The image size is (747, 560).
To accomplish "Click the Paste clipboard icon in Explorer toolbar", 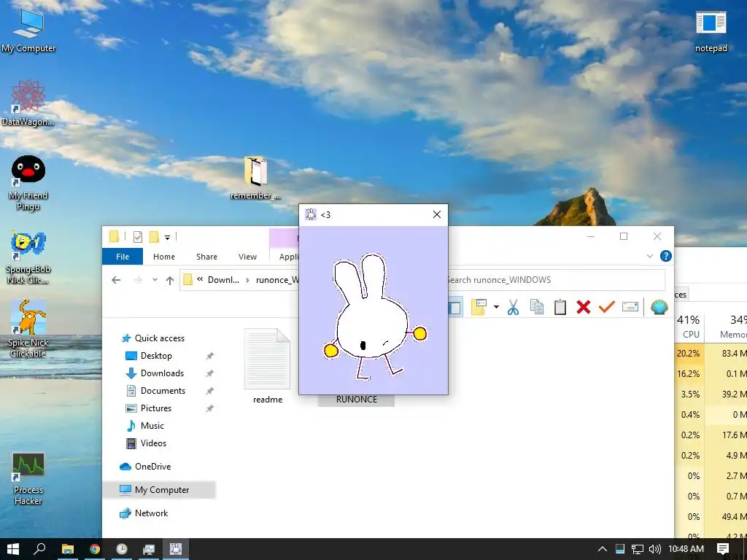I will pyautogui.click(x=560, y=307).
